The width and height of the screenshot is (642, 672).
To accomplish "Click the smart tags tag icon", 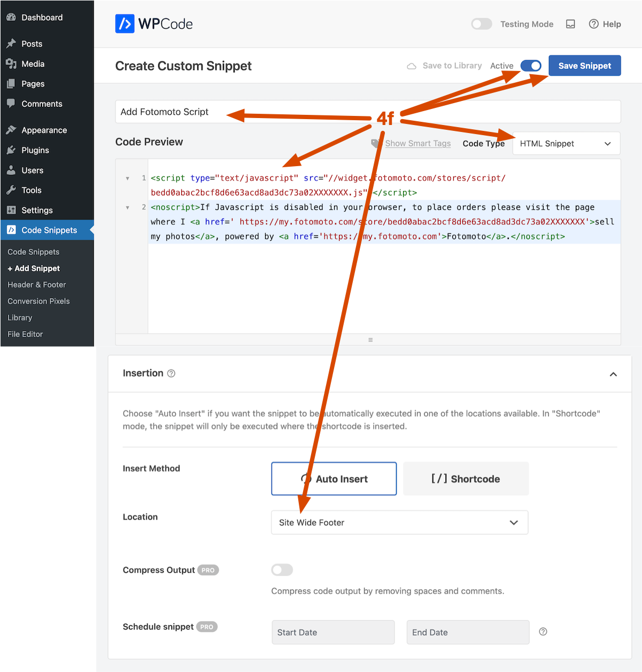I will coord(376,143).
